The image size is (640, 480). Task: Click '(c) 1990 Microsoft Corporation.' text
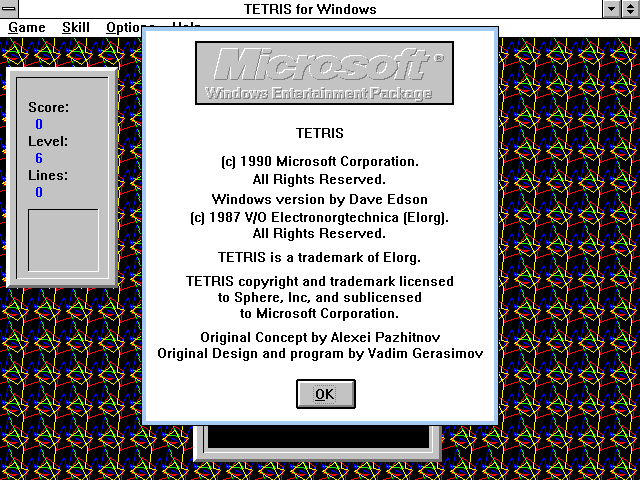[x=320, y=162]
